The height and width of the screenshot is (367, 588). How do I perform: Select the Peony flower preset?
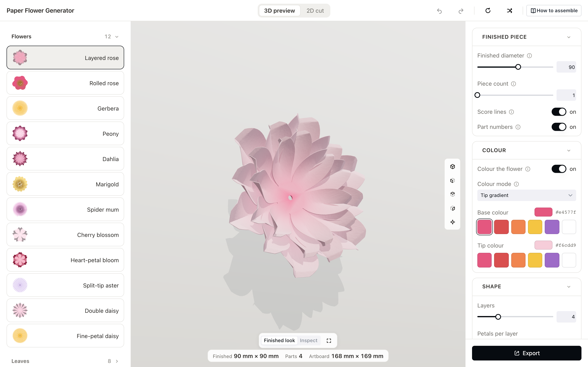(65, 133)
